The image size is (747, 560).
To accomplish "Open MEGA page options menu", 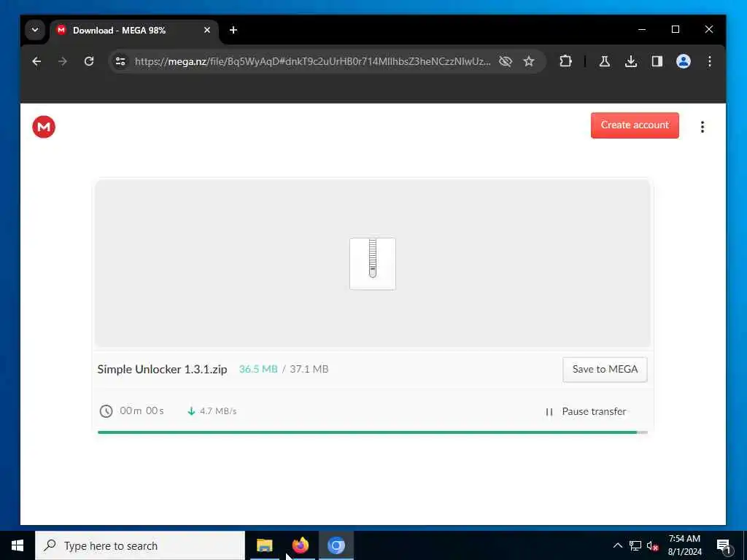I will coord(703,127).
